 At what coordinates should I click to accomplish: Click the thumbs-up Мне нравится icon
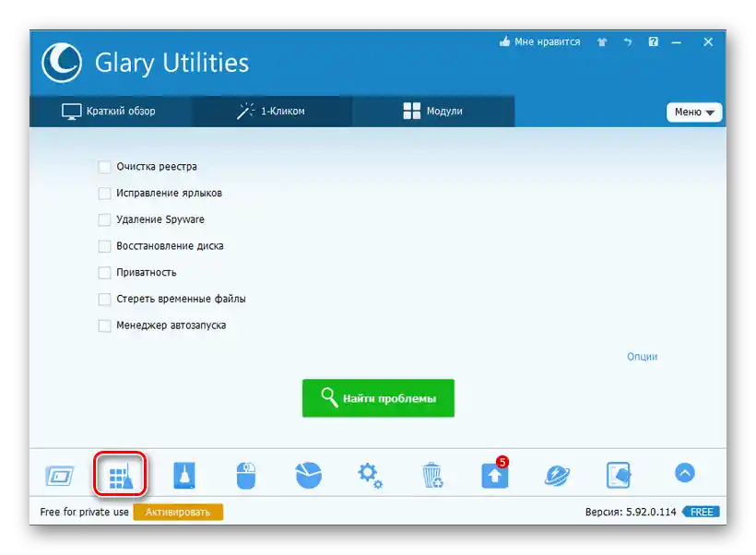coord(504,41)
